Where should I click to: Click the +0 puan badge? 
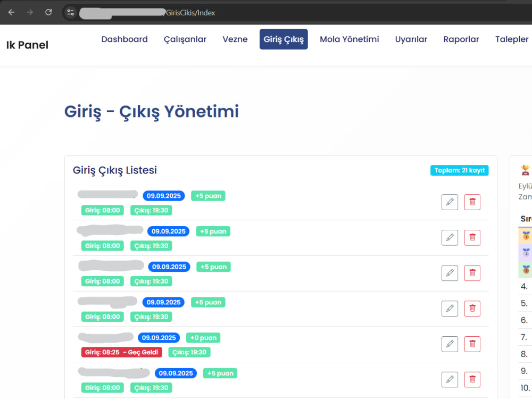coord(203,338)
